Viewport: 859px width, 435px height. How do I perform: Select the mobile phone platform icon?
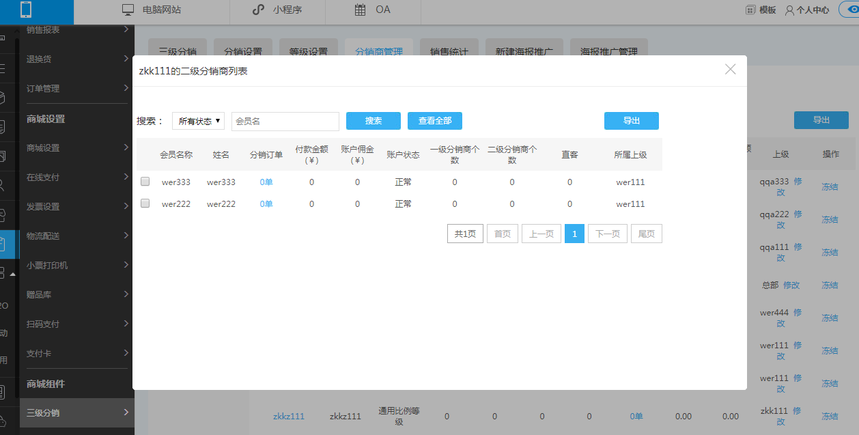pyautogui.click(x=26, y=10)
